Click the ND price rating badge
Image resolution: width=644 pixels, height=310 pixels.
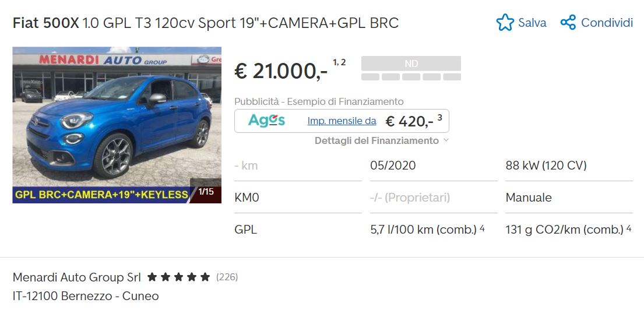coord(411,64)
